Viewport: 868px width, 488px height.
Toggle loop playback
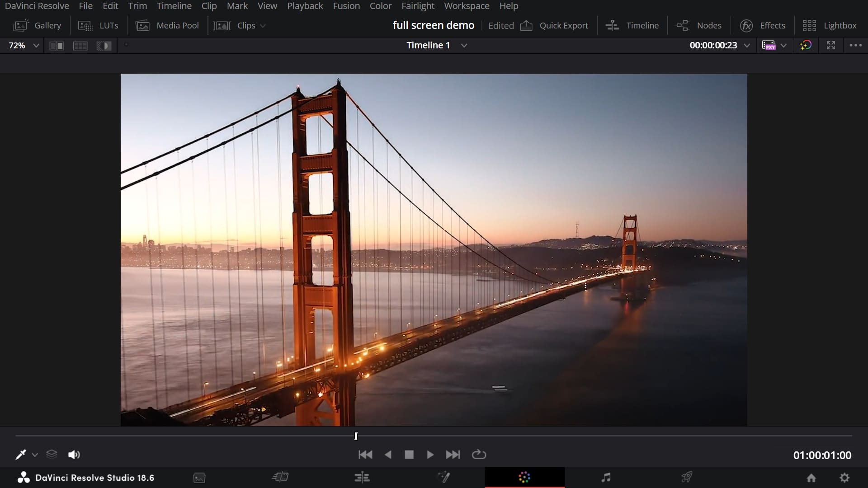(x=479, y=455)
